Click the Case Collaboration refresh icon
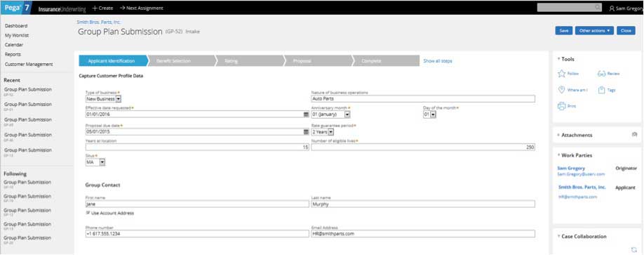Screen dimensions: 644x255 [634, 249]
